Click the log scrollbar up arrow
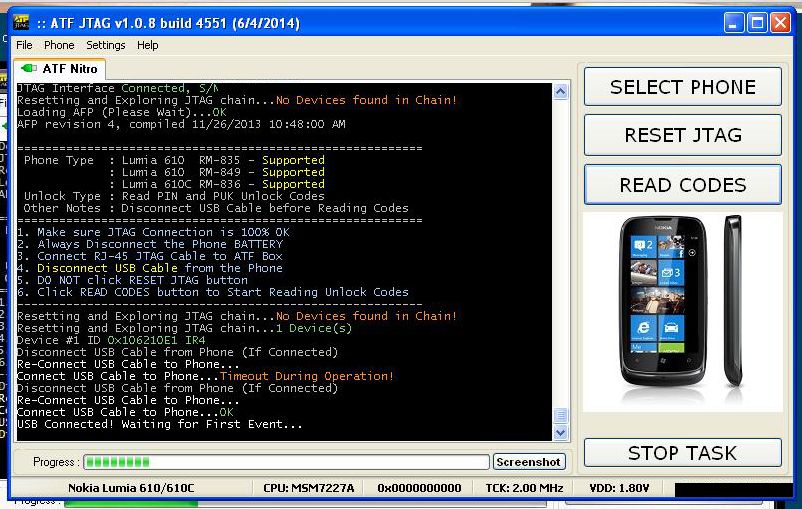Image resolution: width=802 pixels, height=509 pixels. (561, 92)
